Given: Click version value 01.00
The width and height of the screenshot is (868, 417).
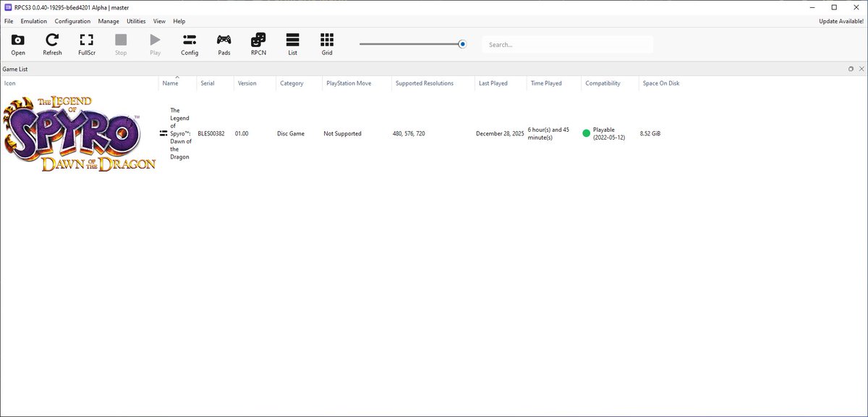Looking at the screenshot, I should click(x=242, y=134).
